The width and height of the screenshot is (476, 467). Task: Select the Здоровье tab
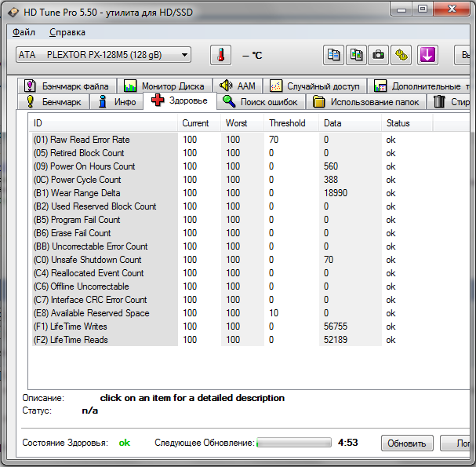180,100
